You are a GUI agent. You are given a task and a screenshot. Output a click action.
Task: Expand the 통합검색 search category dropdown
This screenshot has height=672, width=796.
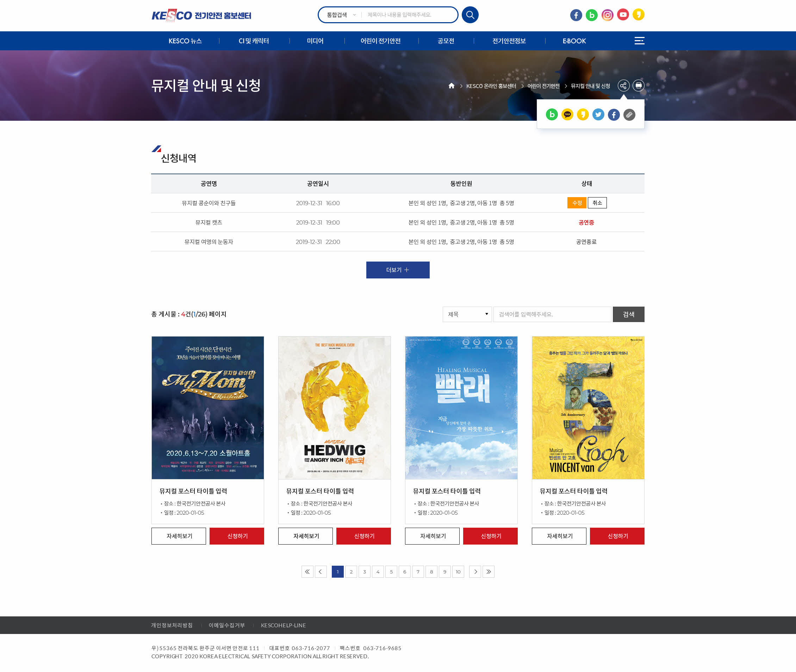[341, 15]
